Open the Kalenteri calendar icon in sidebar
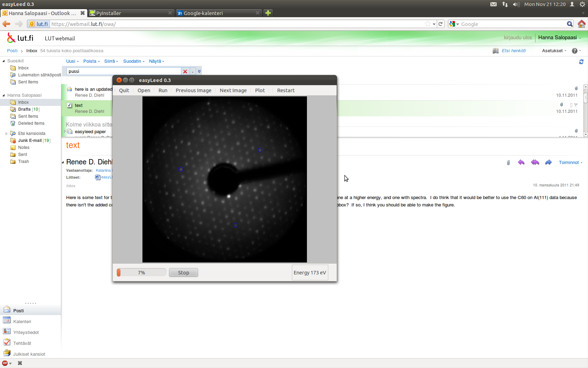This screenshot has height=368, width=588. 7,321
